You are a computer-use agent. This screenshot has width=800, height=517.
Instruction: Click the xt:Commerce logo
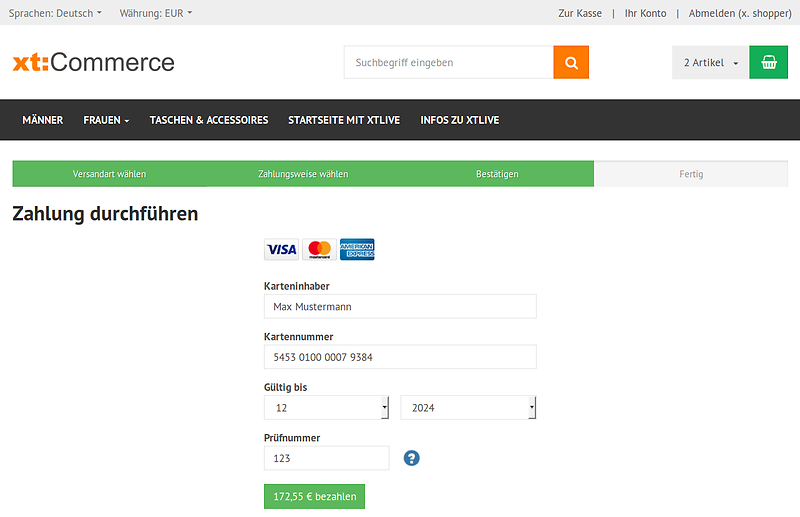tap(93, 62)
